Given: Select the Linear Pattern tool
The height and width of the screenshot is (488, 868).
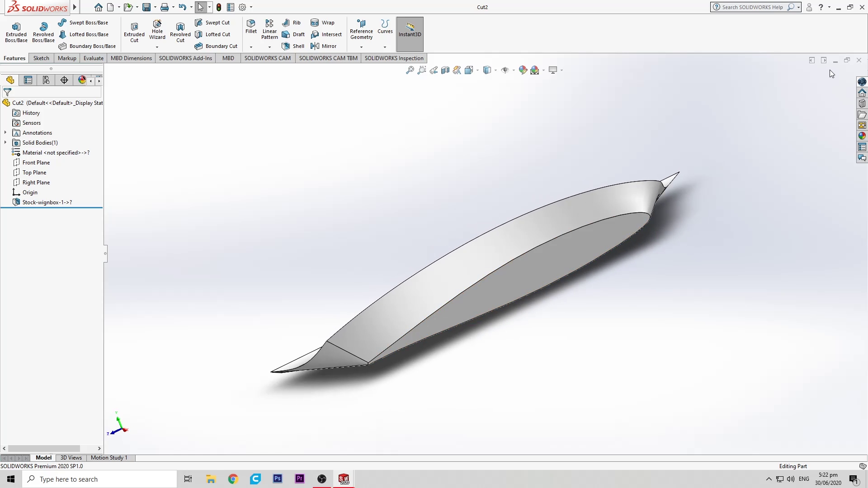Looking at the screenshot, I should 269,29.
